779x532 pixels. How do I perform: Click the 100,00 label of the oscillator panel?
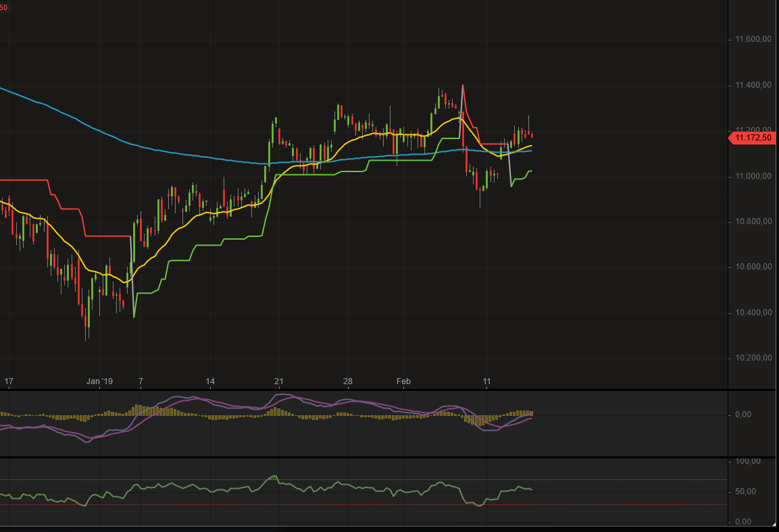tap(748, 461)
